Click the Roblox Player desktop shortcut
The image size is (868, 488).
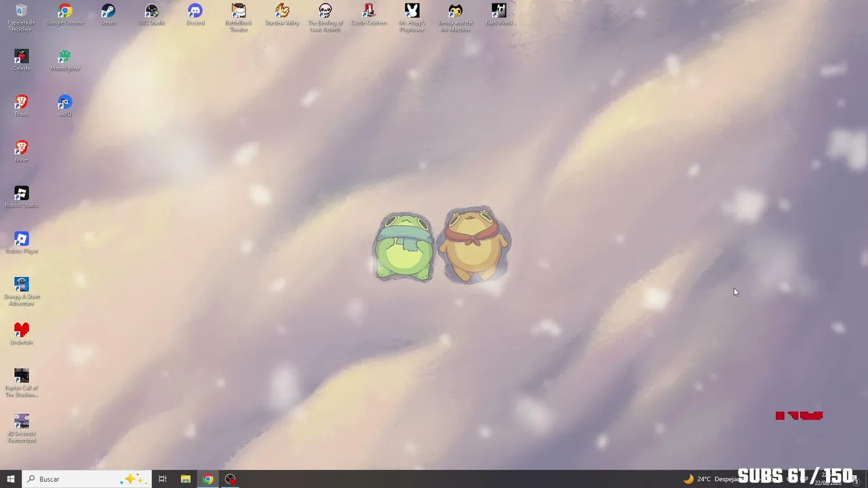point(22,243)
